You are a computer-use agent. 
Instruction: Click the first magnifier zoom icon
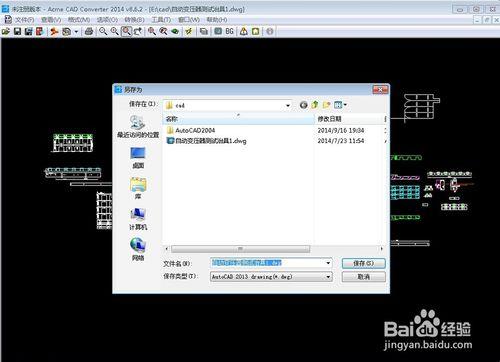[x=103, y=32]
